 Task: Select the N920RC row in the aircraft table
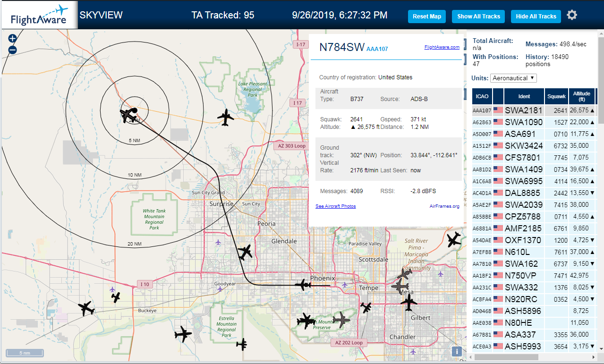[534, 299]
